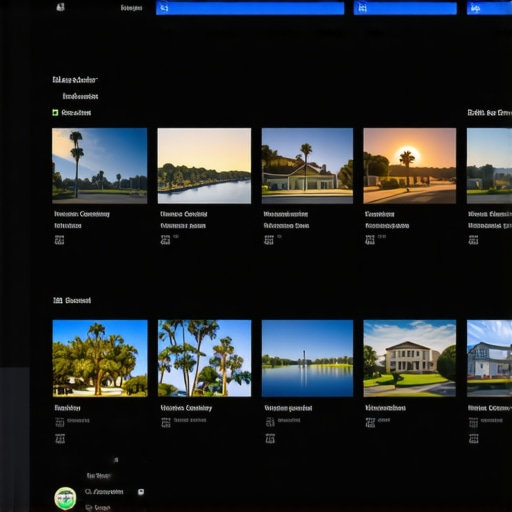Toggle the green checkbox above the first row
This screenshot has height=512, width=512.
coord(55,113)
